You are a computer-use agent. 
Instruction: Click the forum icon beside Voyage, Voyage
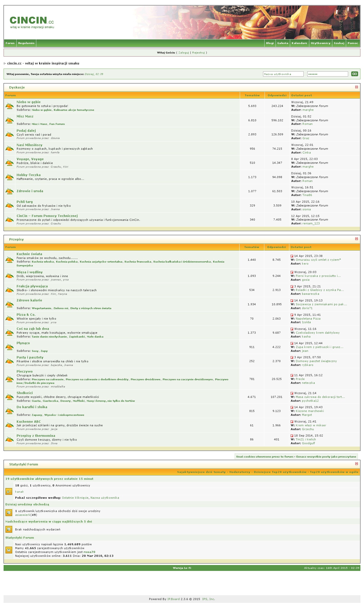pyautogui.click(x=9, y=163)
